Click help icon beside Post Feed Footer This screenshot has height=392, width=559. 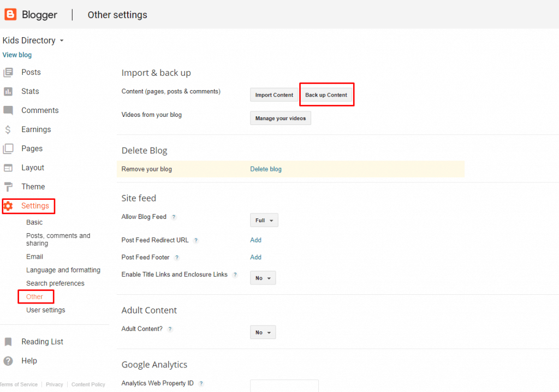177,258
